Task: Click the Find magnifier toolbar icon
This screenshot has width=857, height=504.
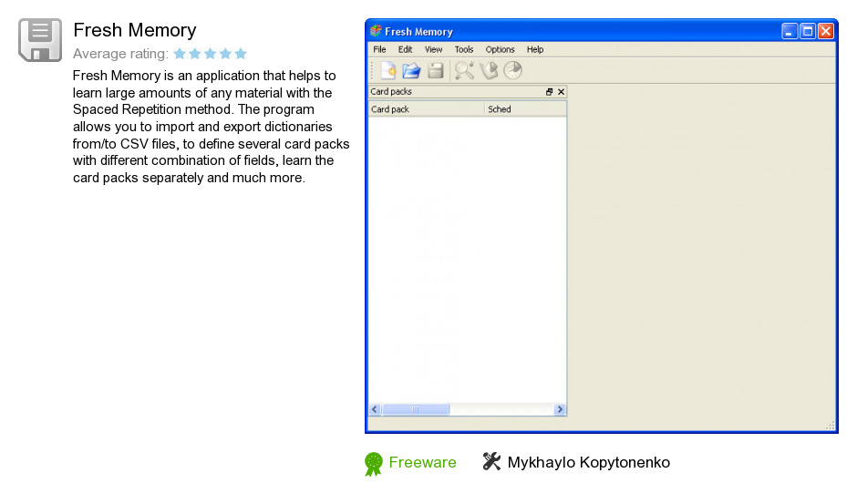Action: click(464, 70)
